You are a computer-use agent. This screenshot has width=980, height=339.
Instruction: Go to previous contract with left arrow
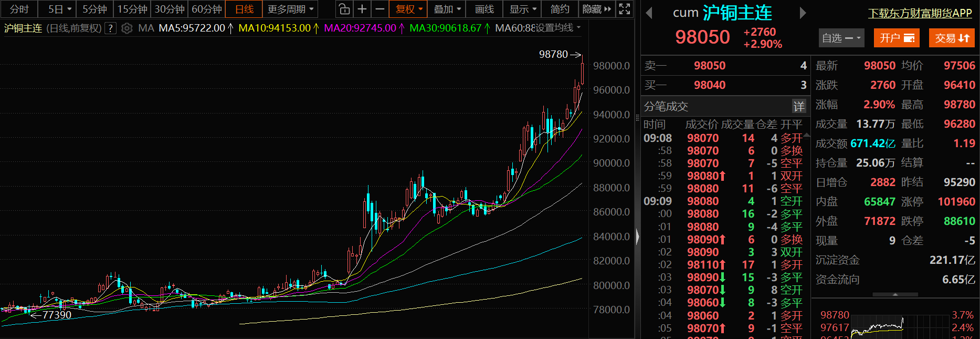[649, 13]
